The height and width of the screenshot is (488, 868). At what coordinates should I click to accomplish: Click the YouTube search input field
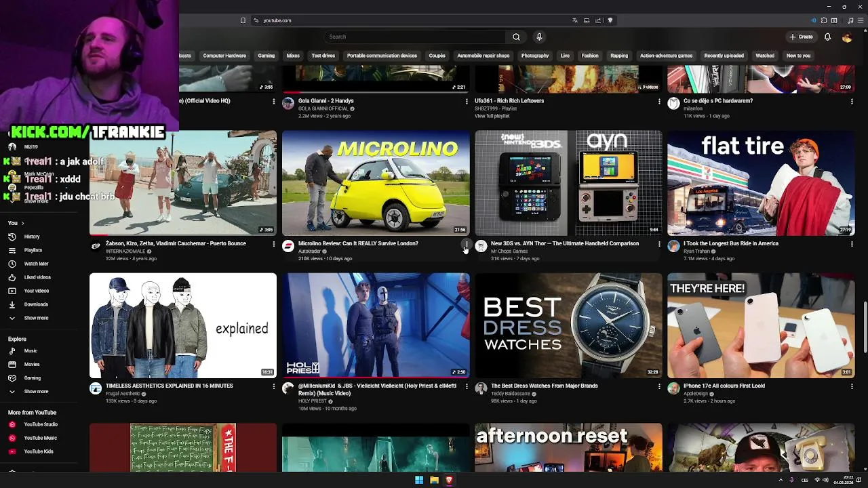point(414,37)
